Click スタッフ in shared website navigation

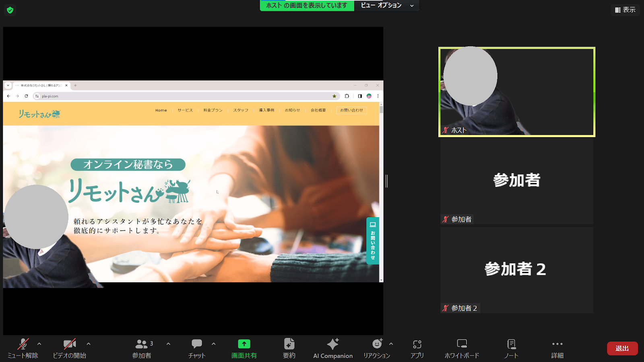(x=241, y=110)
